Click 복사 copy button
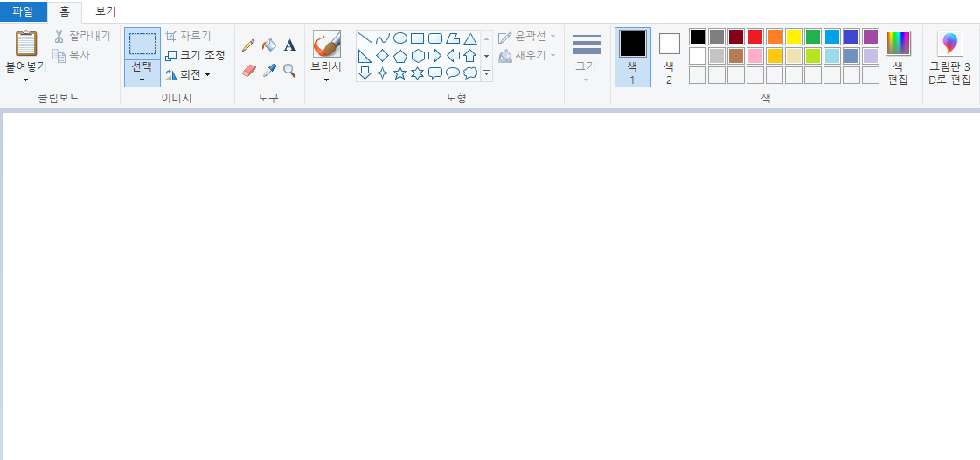Viewport: 980px width, 460px height. coord(72,56)
